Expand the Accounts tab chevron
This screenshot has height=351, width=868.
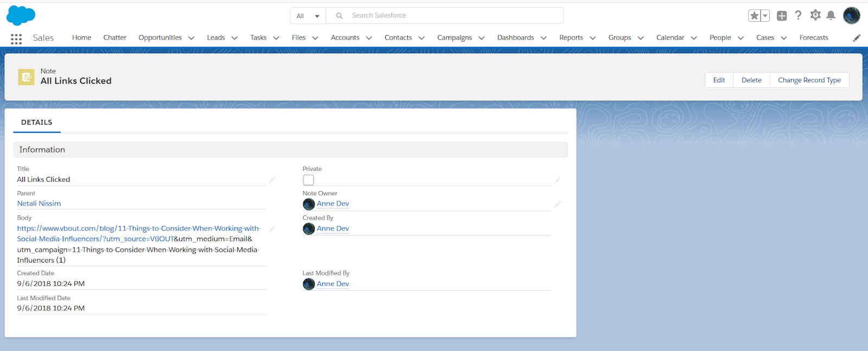click(369, 38)
